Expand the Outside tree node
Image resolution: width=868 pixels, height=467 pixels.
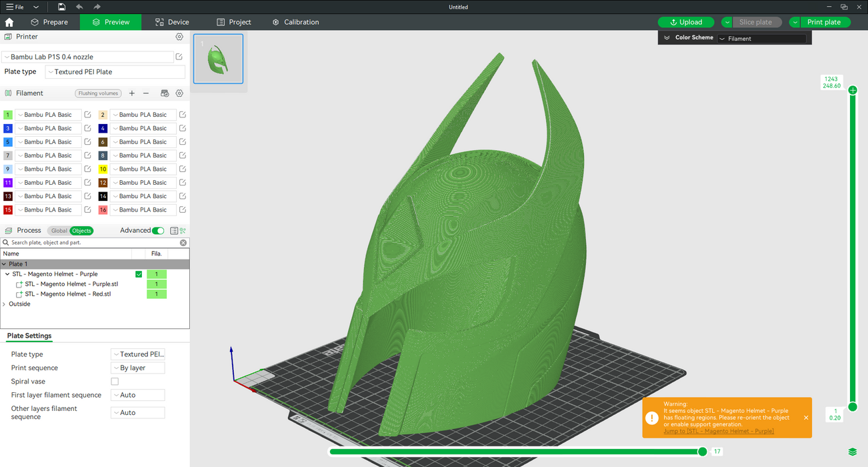[x=5, y=304]
